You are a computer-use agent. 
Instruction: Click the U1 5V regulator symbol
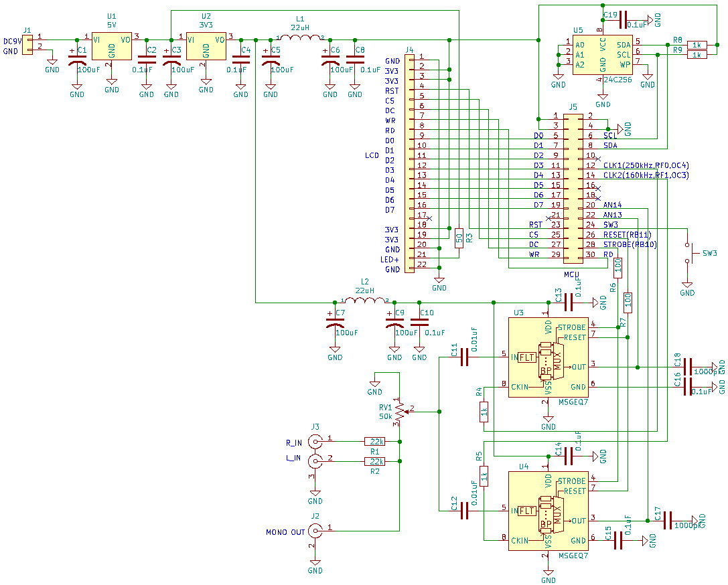112,46
